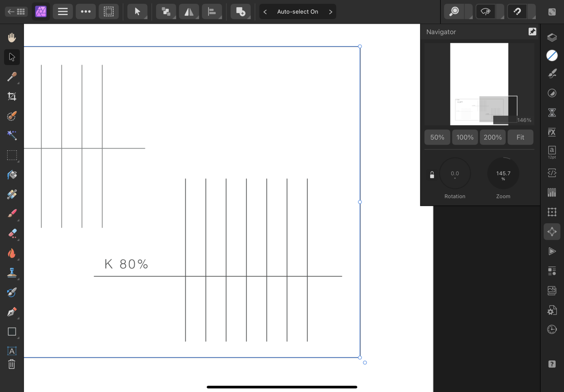Click the Navigator page thumbnail
Screen dimensions: 564x392
[x=479, y=84]
